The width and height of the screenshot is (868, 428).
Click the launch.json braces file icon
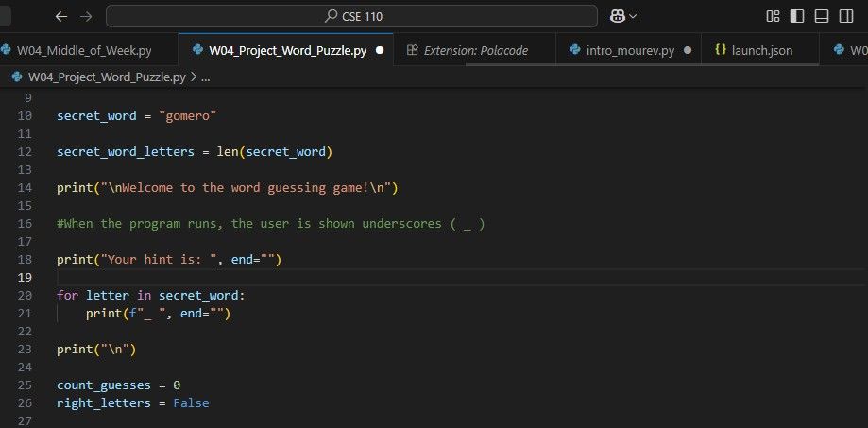click(721, 50)
